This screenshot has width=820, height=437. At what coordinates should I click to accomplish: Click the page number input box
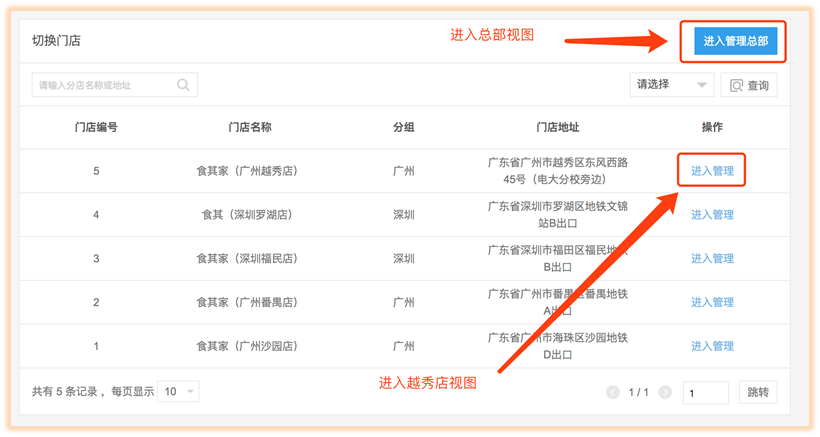(x=705, y=393)
